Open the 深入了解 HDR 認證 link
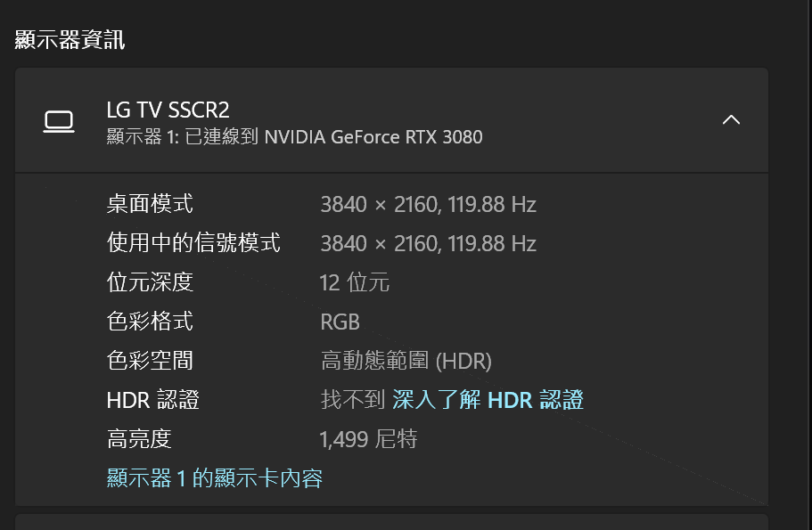 coord(488,400)
